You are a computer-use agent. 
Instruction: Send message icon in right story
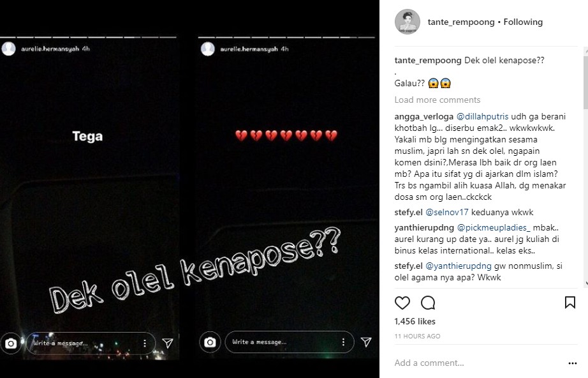pos(366,342)
